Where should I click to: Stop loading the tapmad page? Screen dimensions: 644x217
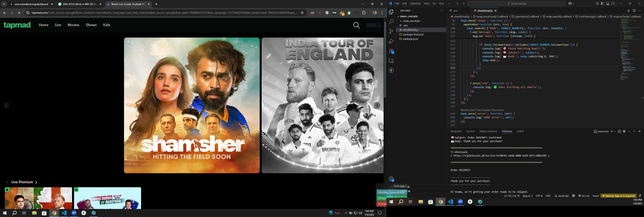19,13
